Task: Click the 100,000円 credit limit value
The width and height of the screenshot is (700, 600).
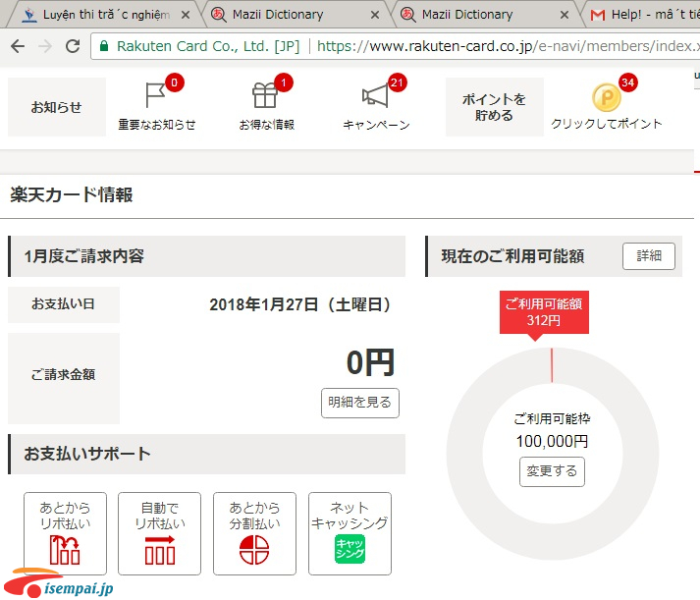Action: click(552, 442)
